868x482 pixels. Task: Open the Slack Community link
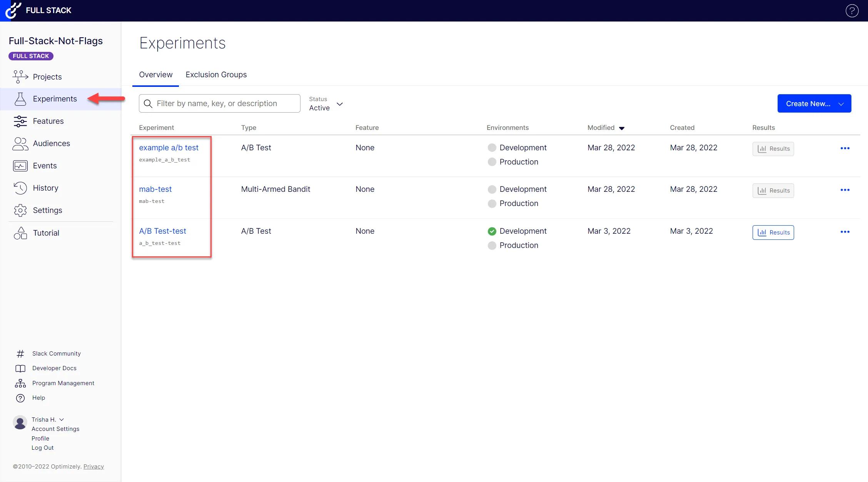[x=57, y=354]
